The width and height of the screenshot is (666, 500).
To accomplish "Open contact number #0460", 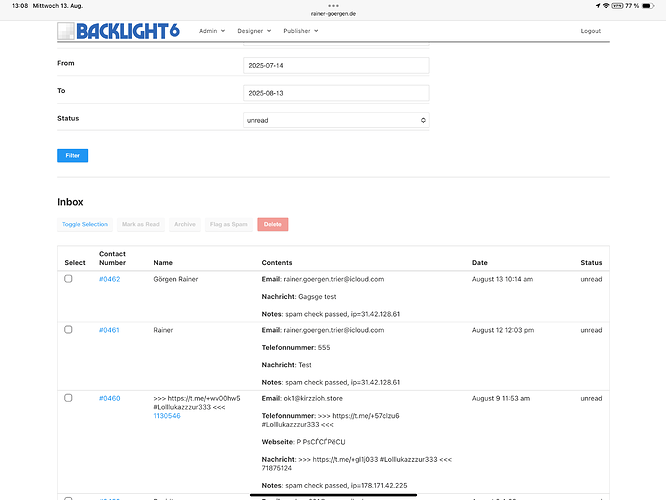I will click(x=110, y=398).
